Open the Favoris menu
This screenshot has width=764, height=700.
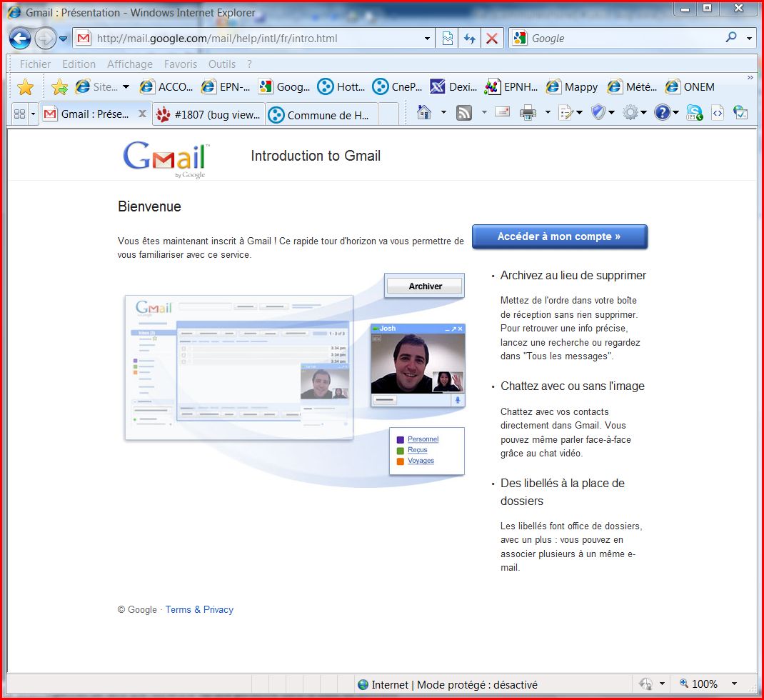[180, 64]
